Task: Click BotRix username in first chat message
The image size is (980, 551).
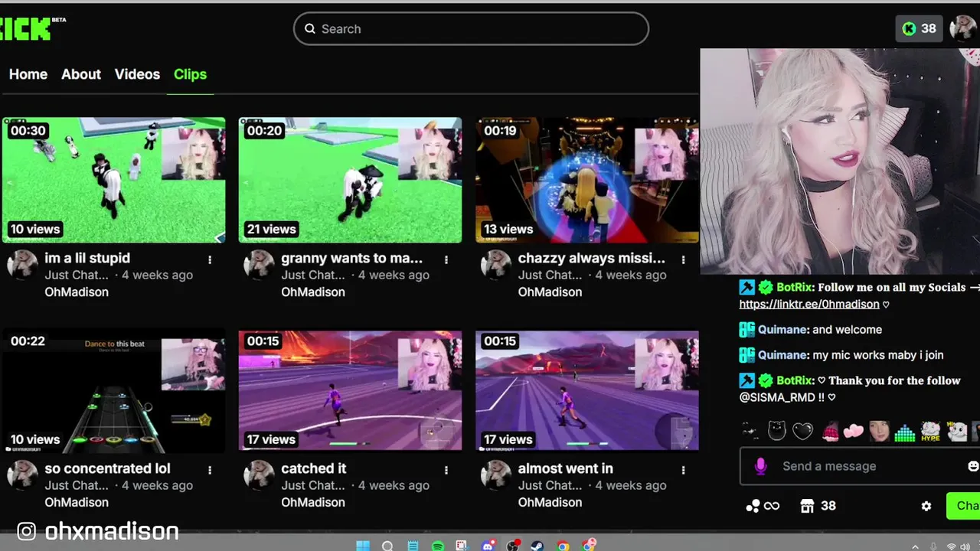Action: point(794,288)
